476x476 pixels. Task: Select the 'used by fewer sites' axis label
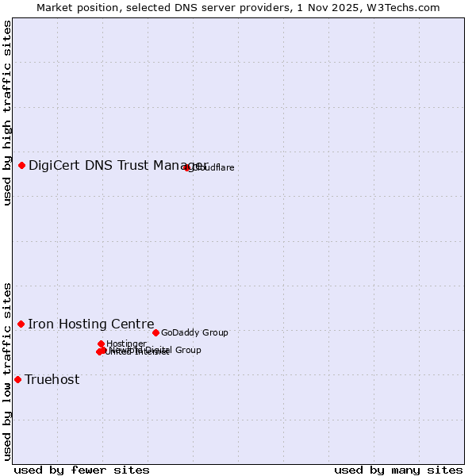[x=82, y=470]
